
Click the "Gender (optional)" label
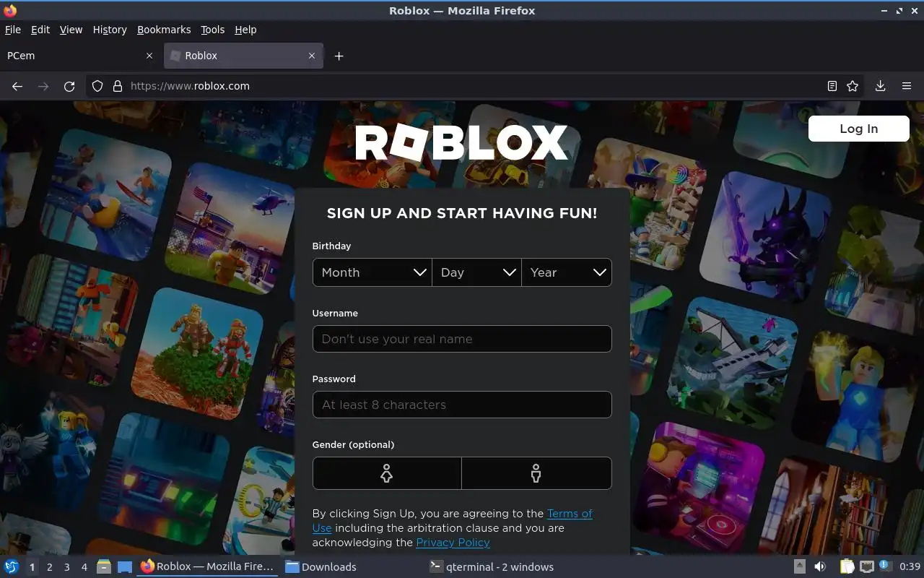click(x=353, y=445)
